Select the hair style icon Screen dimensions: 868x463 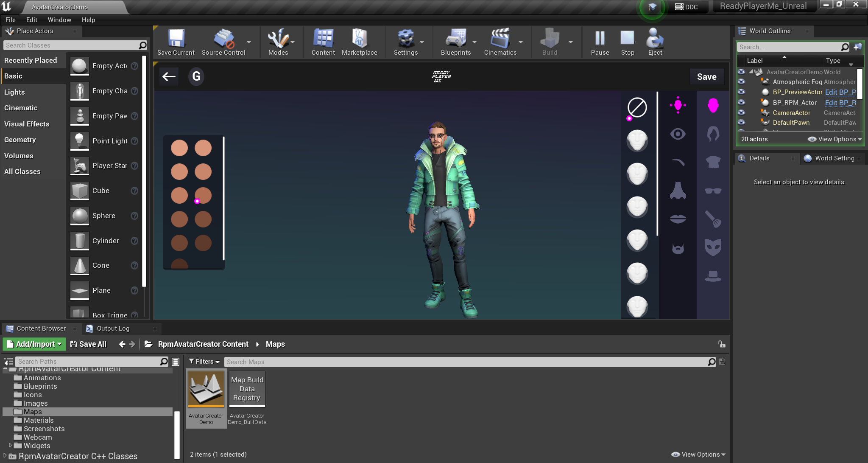point(713,135)
